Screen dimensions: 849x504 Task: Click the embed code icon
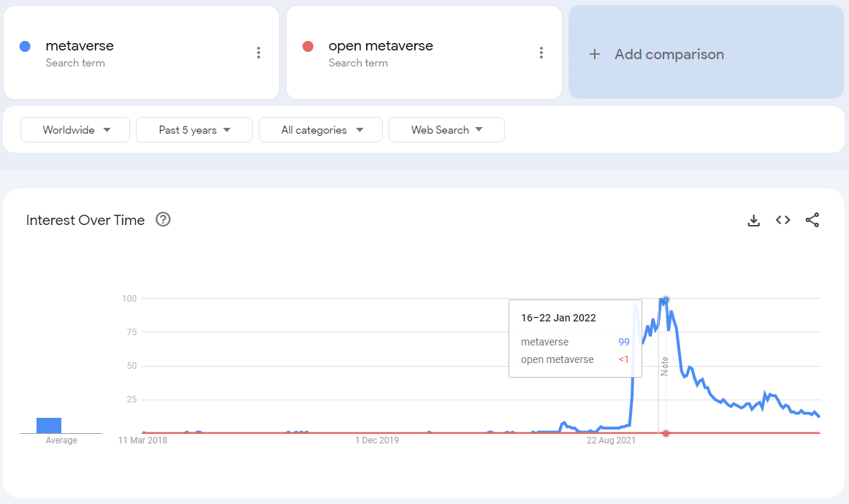(x=783, y=221)
